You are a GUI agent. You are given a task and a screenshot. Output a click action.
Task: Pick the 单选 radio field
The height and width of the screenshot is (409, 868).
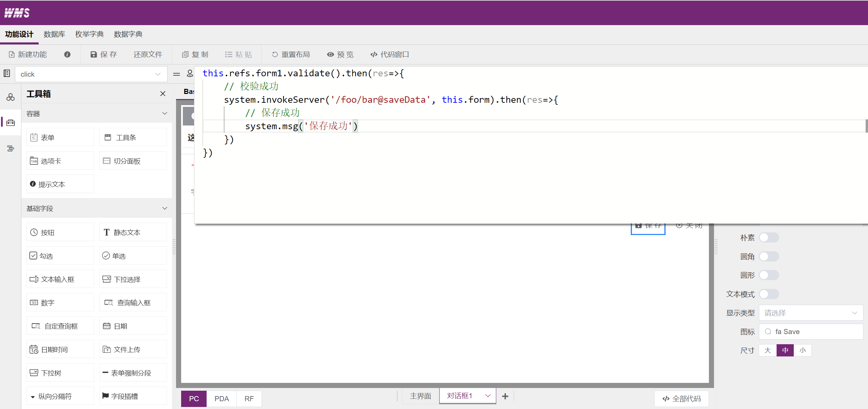coord(133,256)
